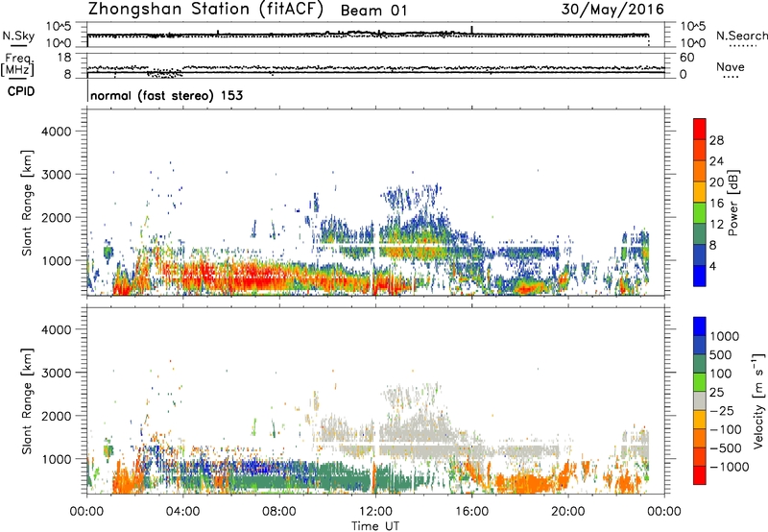Click the 'Beam 01' label
Screen dimensions: 768x532
[x=373, y=11]
